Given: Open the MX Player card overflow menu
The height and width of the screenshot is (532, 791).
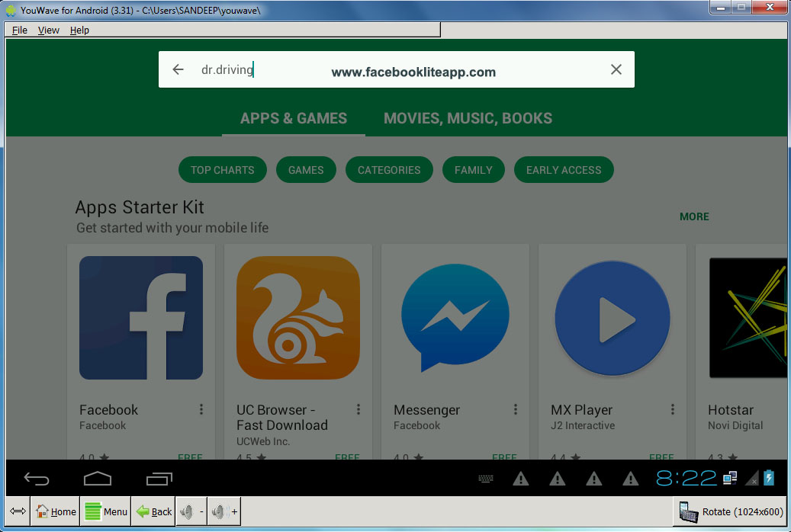Looking at the screenshot, I should tap(673, 409).
